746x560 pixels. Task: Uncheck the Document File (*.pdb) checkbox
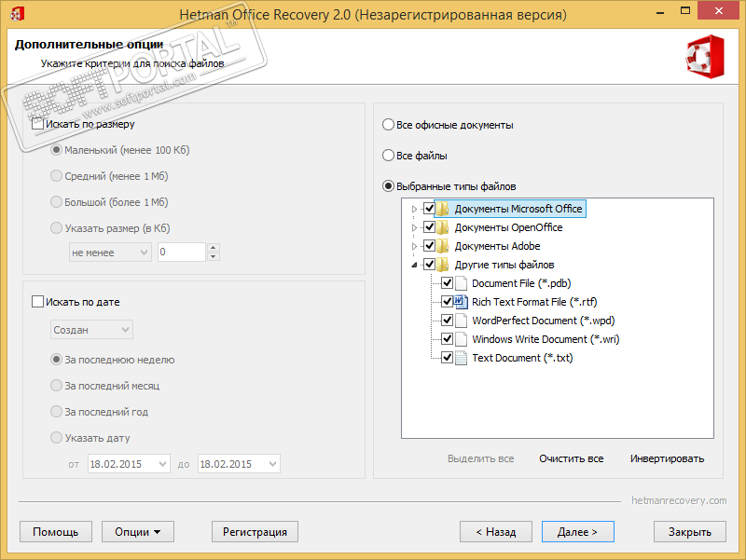point(447,283)
